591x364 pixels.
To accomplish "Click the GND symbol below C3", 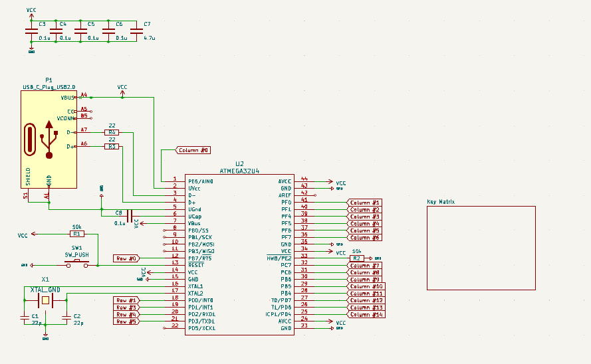I will tap(31, 50).
